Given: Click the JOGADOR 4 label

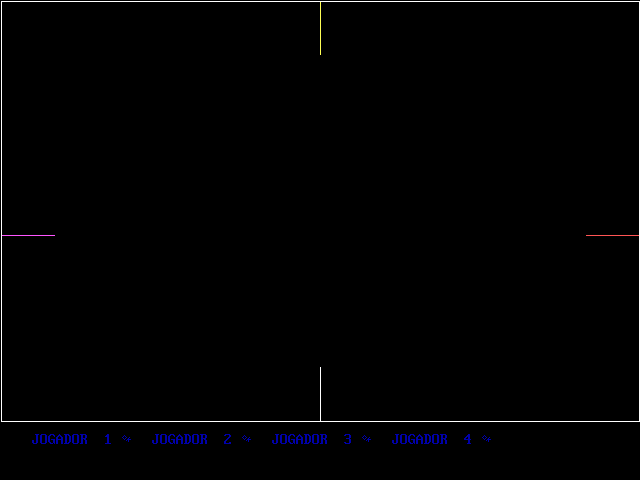Looking at the screenshot, I should coord(431,440).
